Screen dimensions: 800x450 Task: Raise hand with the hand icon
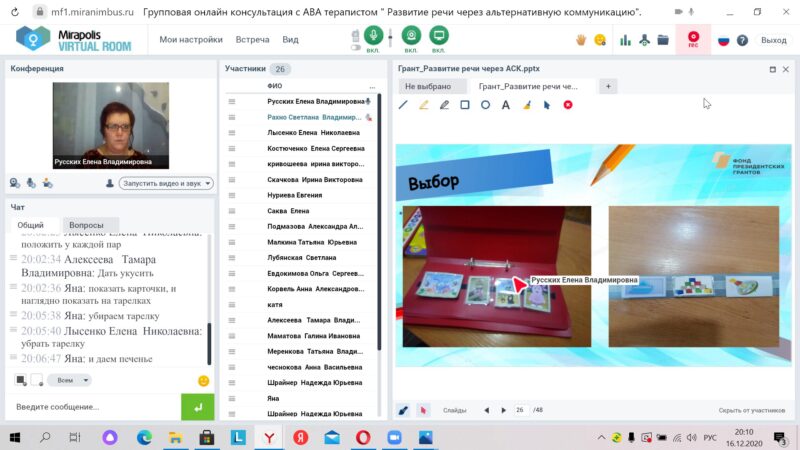pyautogui.click(x=581, y=40)
